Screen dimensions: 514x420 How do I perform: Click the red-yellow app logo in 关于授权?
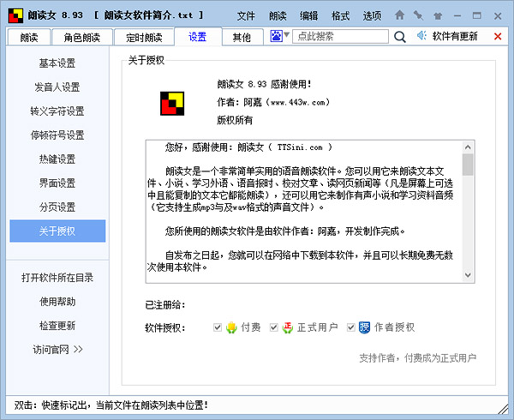[172, 103]
